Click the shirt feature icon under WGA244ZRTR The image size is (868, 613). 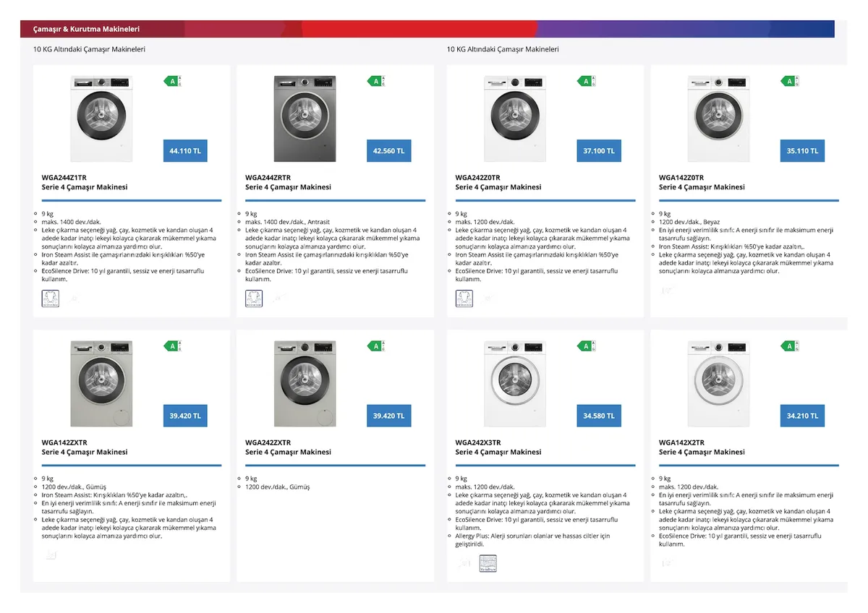tap(254, 299)
